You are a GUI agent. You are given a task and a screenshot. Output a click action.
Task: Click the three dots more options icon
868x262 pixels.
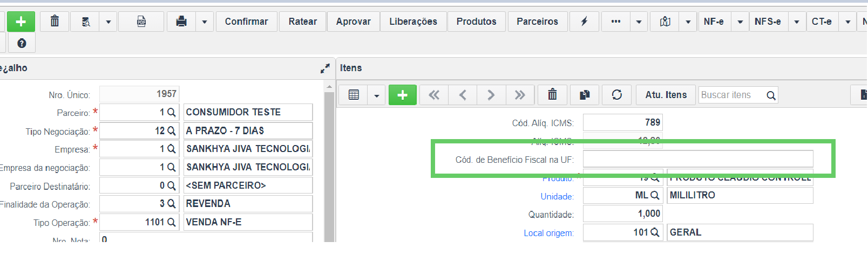point(616,22)
